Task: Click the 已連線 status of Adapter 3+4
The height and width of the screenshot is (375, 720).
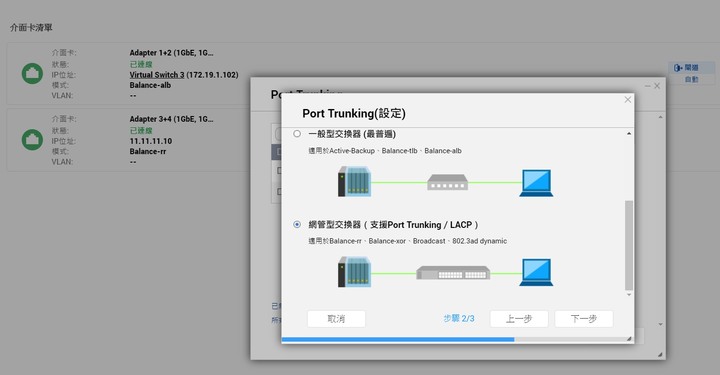Action: pyautogui.click(x=141, y=130)
